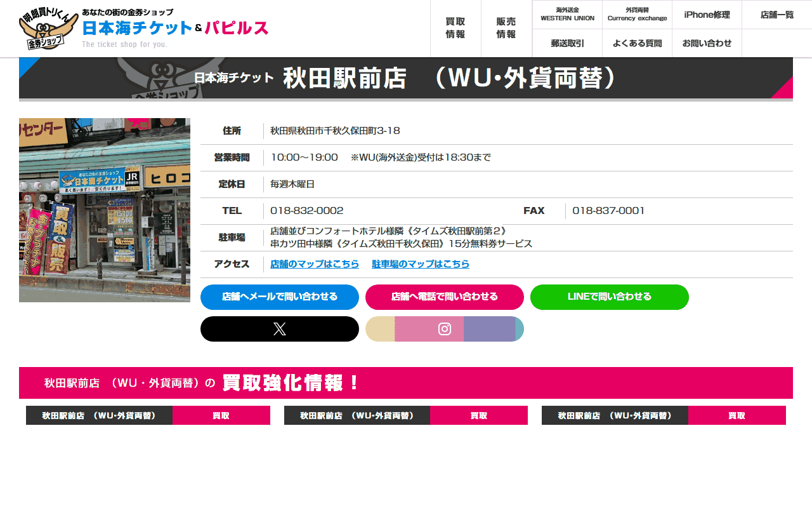812x508 pixels.
Task: Click 店舗へメールで問い合わせる button
Action: [280, 297]
